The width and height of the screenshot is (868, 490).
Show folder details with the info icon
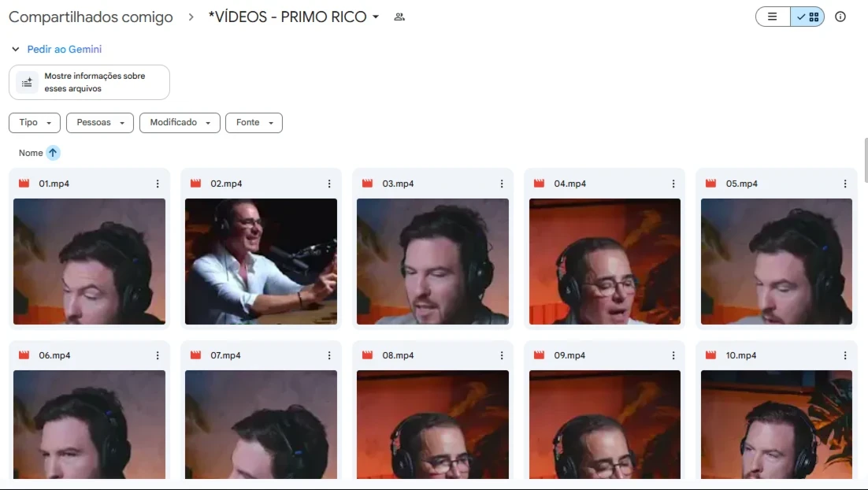point(840,17)
